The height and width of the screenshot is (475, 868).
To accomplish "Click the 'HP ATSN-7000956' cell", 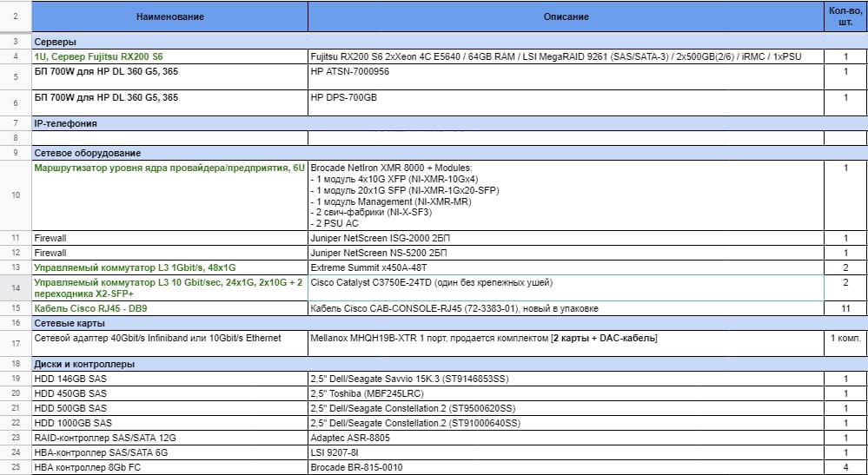I will tap(566, 77).
